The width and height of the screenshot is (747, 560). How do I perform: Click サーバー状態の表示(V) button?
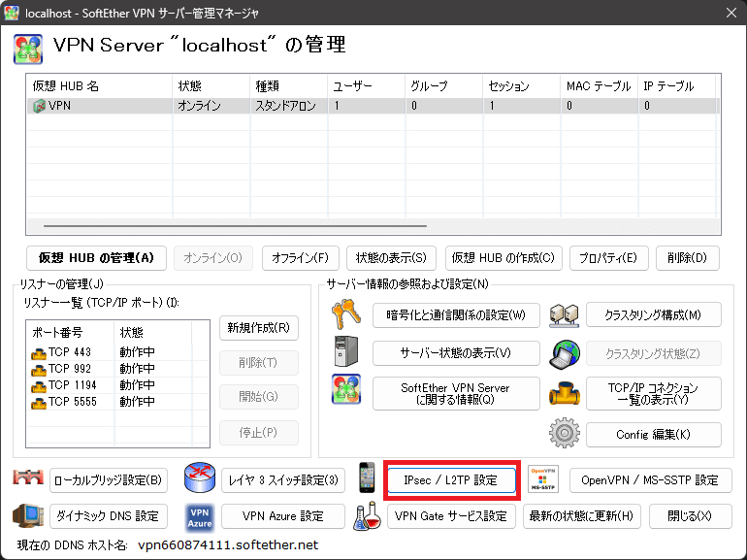(456, 353)
